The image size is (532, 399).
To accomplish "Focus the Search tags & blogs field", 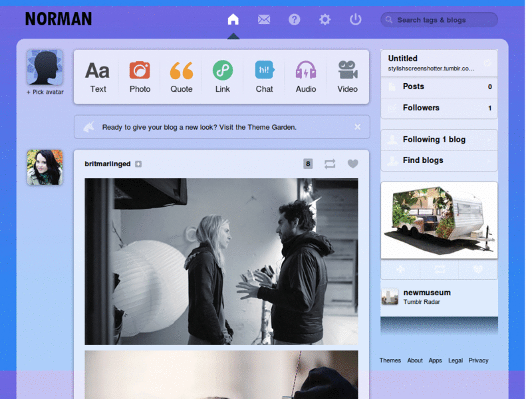I will click(x=439, y=20).
